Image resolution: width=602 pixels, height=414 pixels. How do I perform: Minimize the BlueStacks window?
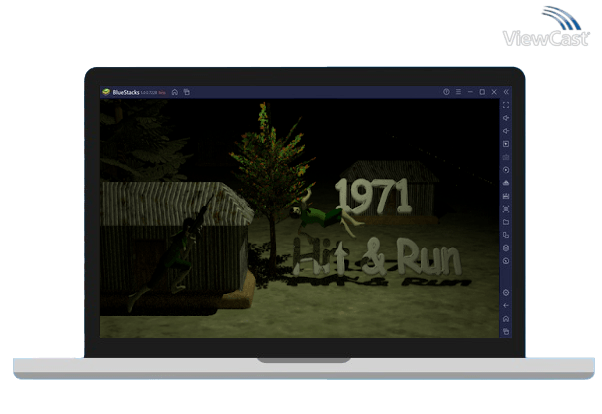(x=470, y=92)
